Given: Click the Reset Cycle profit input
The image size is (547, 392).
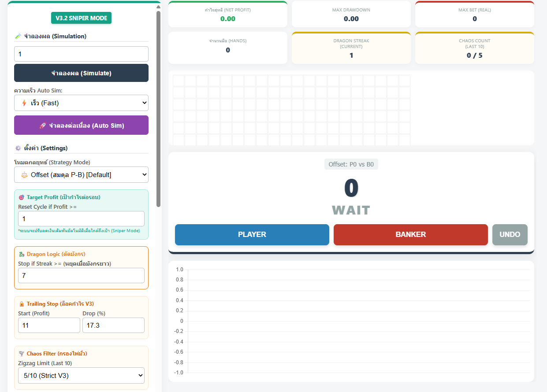Looking at the screenshot, I should 81,219.
